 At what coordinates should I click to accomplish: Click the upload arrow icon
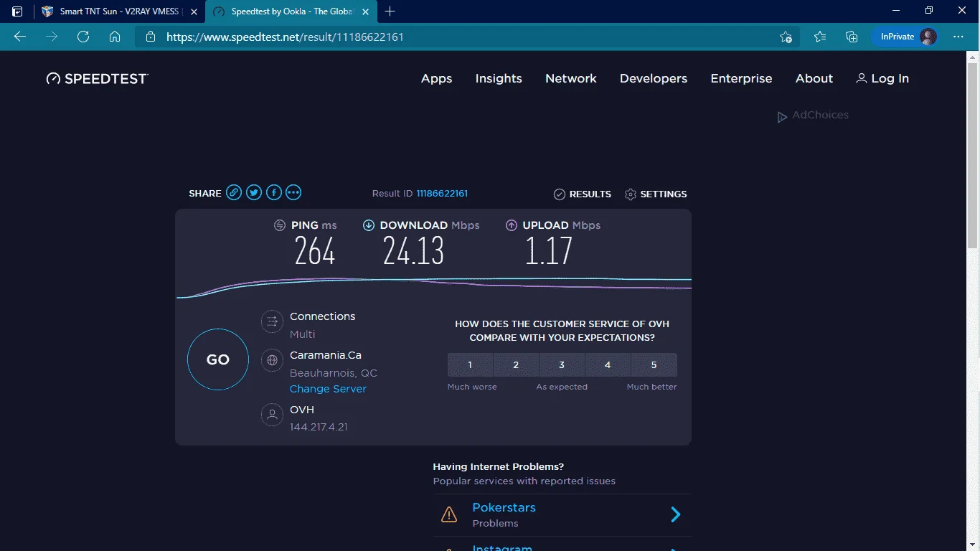pyautogui.click(x=512, y=225)
